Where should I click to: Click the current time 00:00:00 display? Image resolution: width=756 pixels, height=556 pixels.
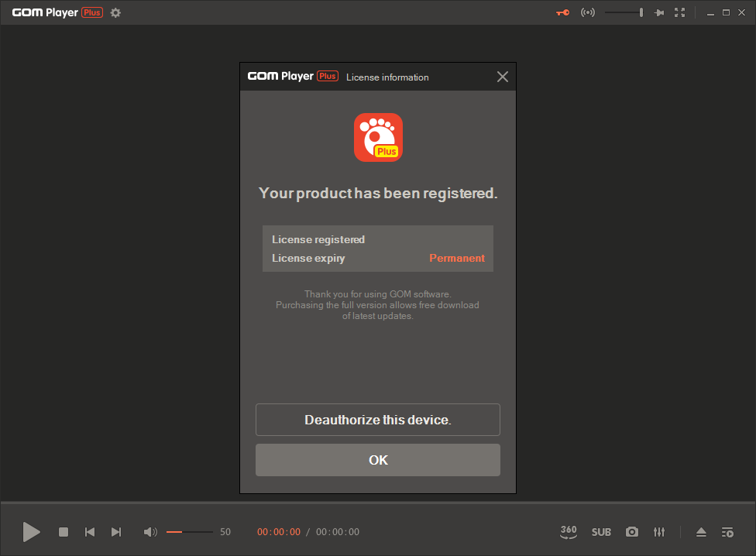tap(279, 532)
